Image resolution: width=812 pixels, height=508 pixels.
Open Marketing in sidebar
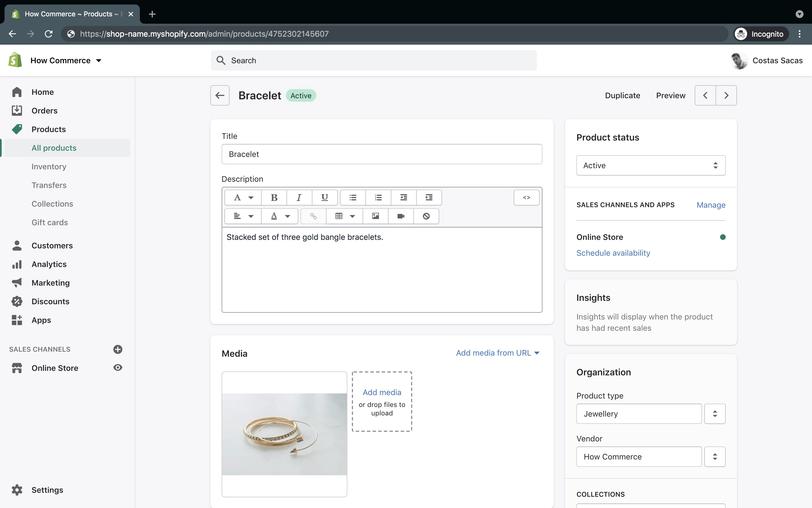(51, 283)
